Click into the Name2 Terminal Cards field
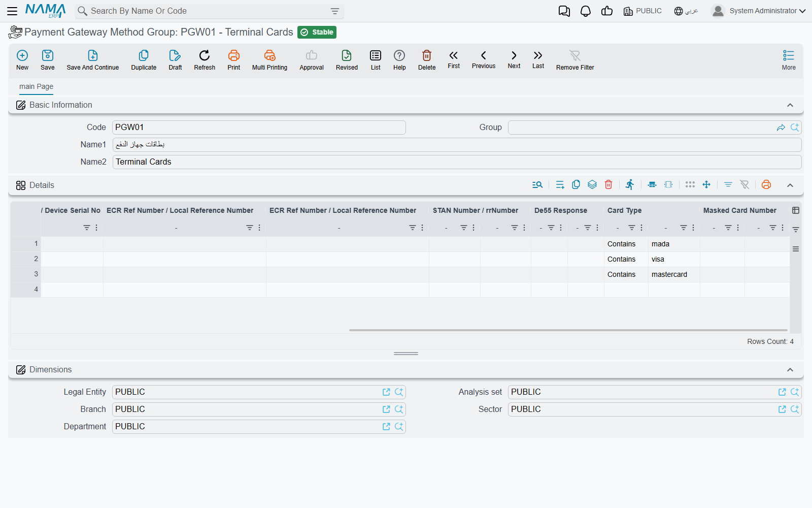This screenshot has height=508, width=812. pos(457,162)
